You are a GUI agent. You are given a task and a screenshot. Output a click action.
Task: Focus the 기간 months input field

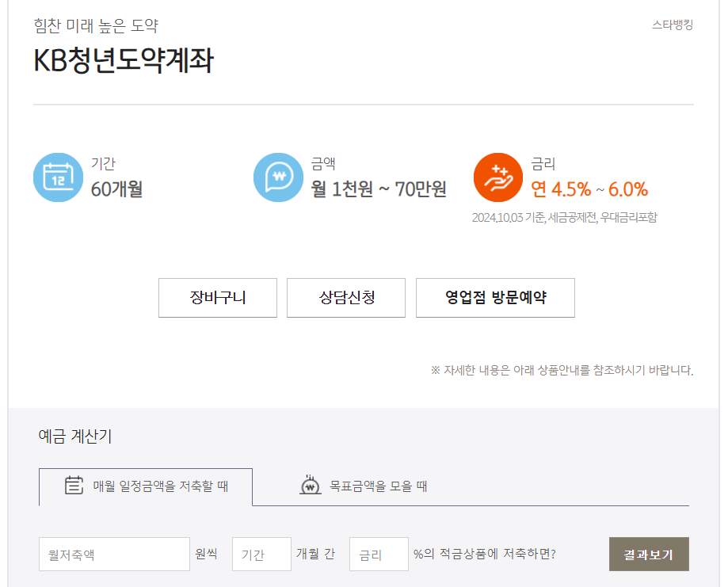point(262,554)
